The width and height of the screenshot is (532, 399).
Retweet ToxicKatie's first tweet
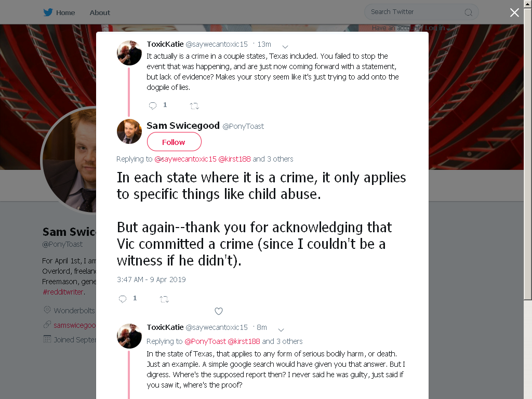tap(194, 106)
